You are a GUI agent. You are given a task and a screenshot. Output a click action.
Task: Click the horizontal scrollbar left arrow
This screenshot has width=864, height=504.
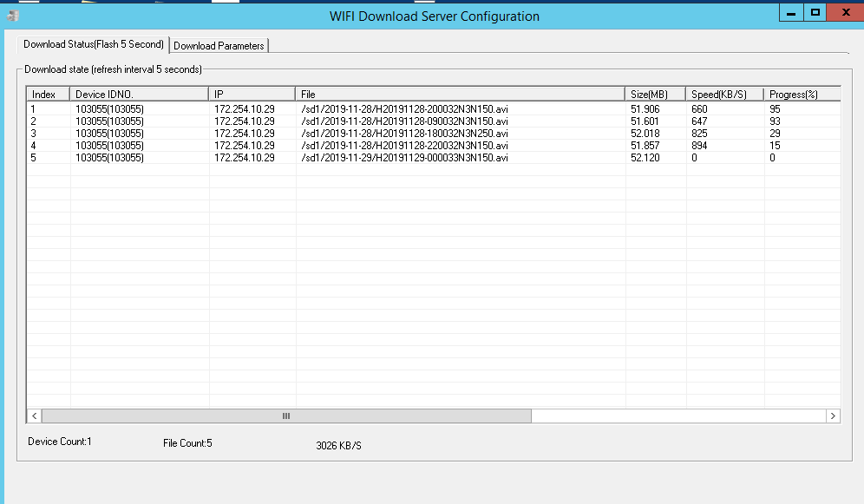pos(34,416)
